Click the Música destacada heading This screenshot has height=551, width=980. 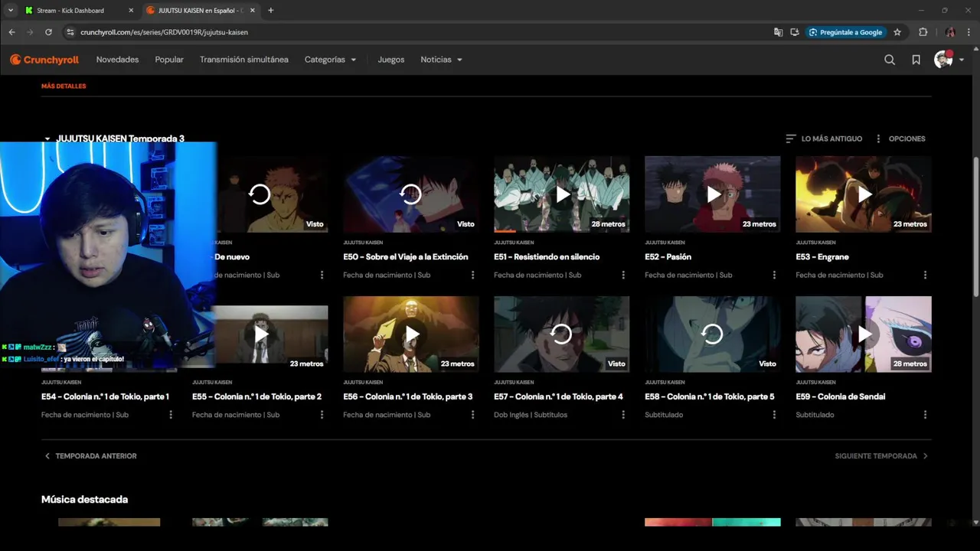[x=84, y=499]
